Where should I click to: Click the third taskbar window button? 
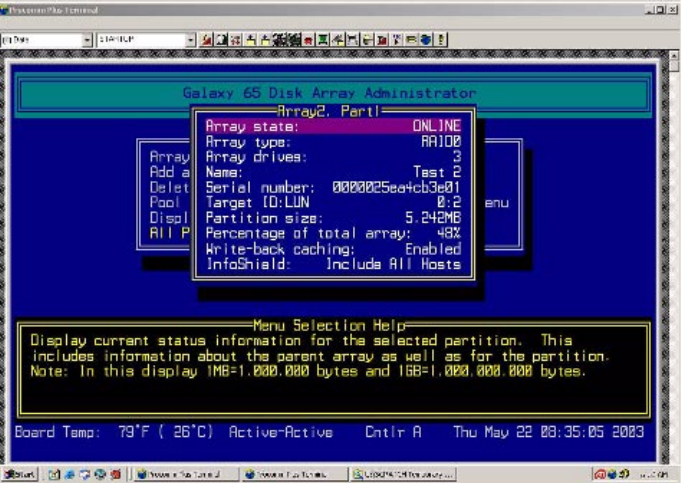[401, 474]
